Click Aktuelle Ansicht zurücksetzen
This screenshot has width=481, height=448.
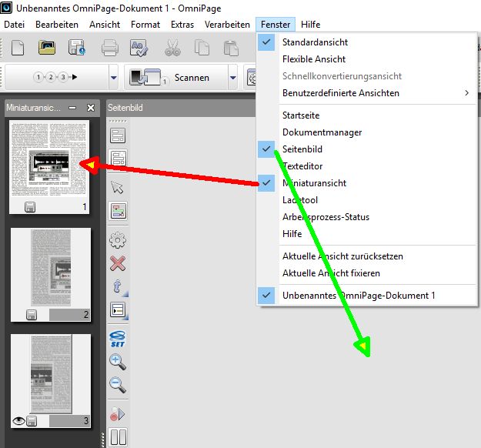pos(367,256)
